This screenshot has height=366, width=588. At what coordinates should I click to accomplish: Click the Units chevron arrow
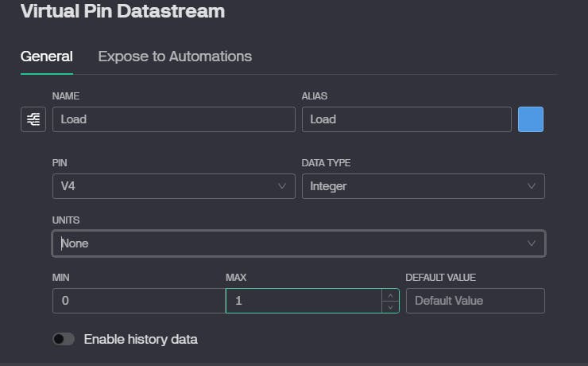(532, 243)
